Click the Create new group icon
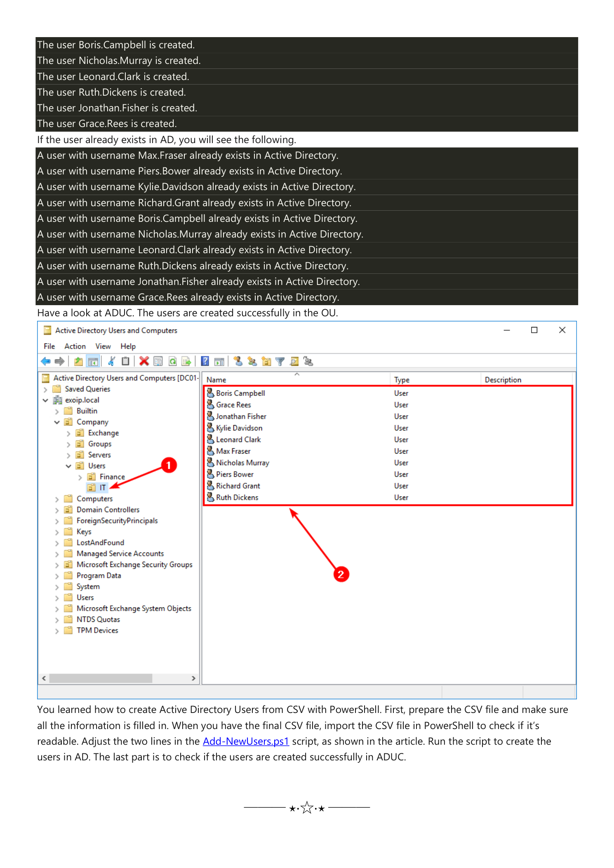Screen dimensions: 614x868 pyautogui.click(x=252, y=362)
